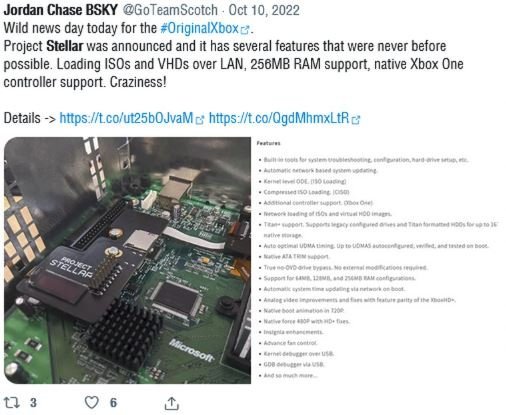Click the Microsoft logo in the photo
This screenshot has height=415, width=506.
191,350
